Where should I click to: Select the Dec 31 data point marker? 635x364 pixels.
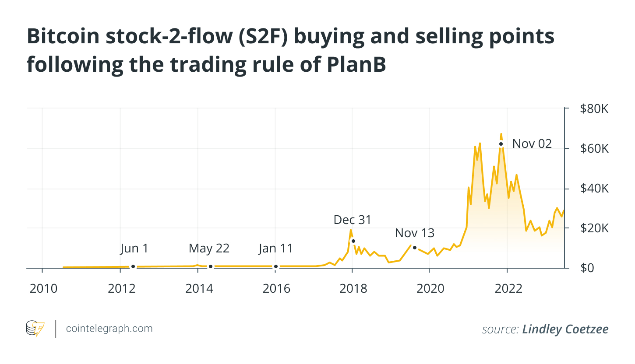[x=353, y=241]
